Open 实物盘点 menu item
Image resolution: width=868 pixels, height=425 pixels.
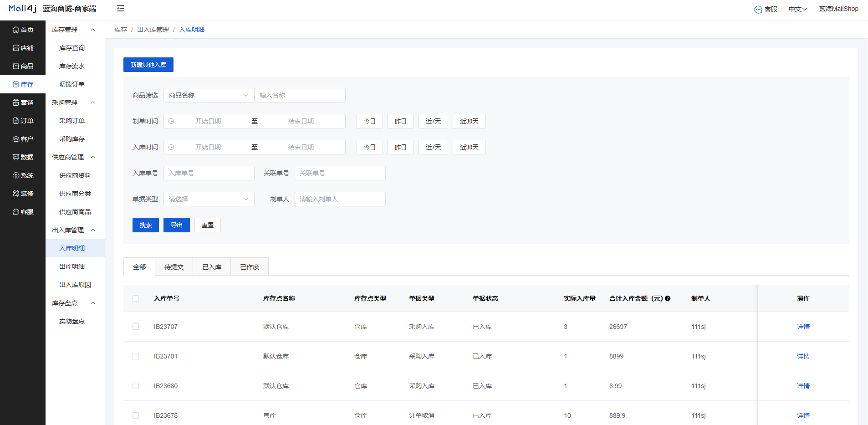click(75, 321)
